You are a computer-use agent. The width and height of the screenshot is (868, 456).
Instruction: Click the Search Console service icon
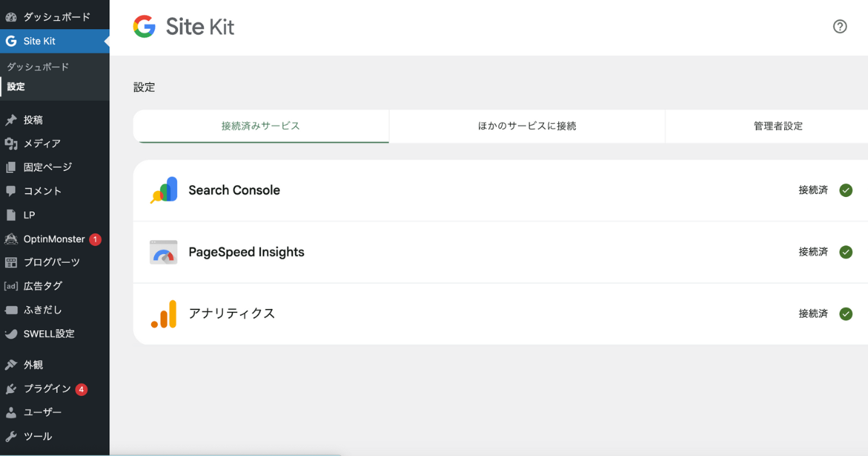(164, 190)
